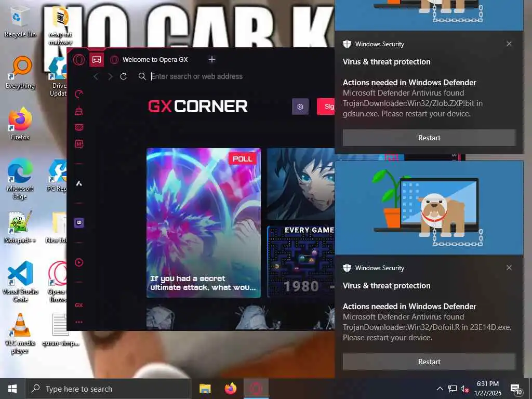Open Aria AI sidebar icon
The height and width of the screenshot is (399, 532).
pos(79,183)
